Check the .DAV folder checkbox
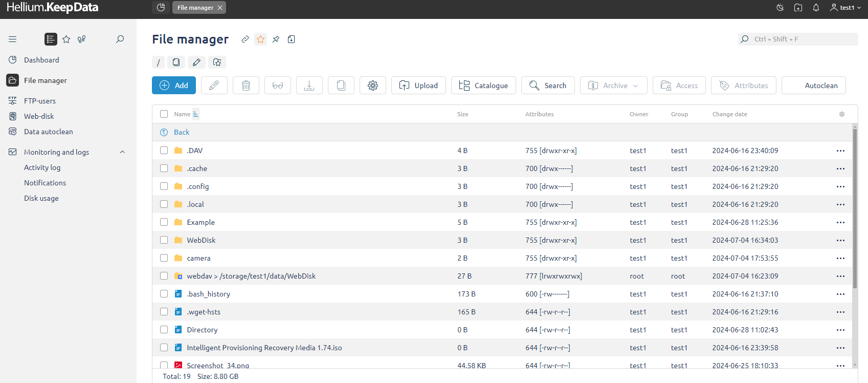868x383 pixels. [164, 150]
